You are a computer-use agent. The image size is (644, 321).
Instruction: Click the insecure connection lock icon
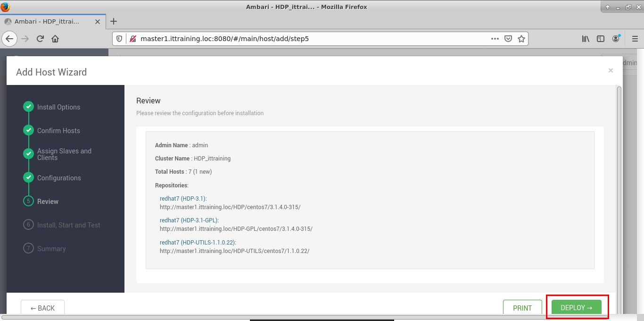point(132,39)
